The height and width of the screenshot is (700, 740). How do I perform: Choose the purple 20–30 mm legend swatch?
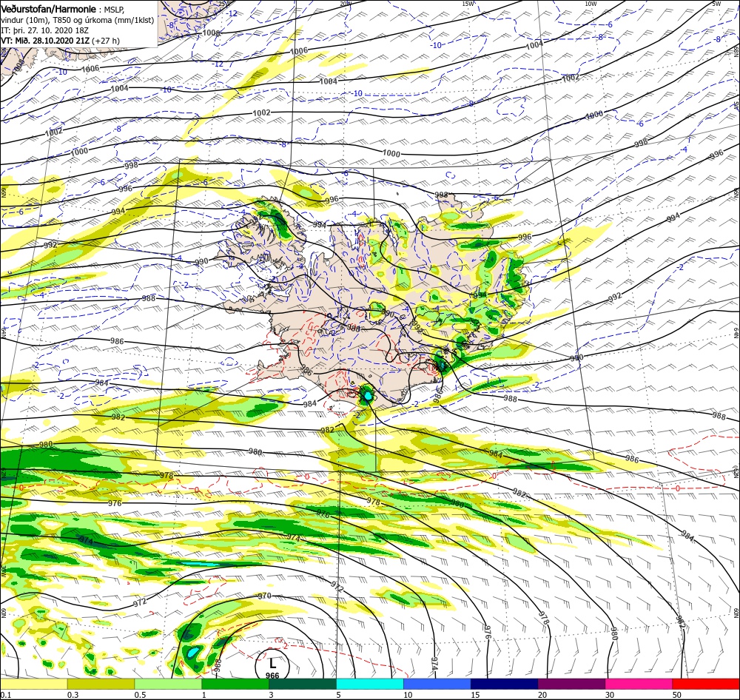tap(571, 684)
